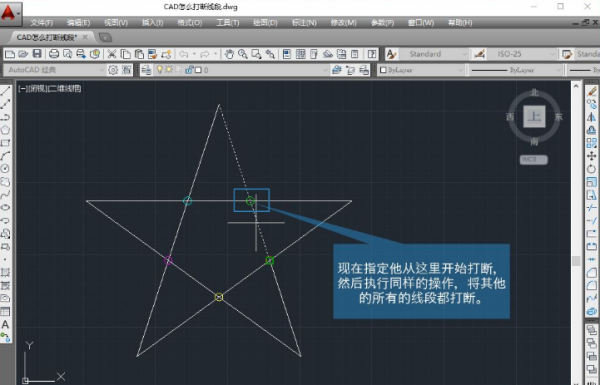Select the Fillet tool
600x385 pixels.
pos(592,285)
